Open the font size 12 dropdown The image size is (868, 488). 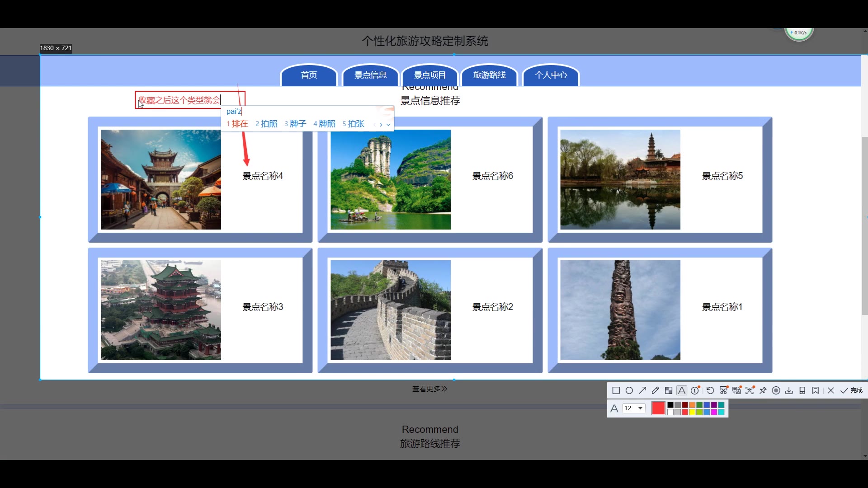640,408
